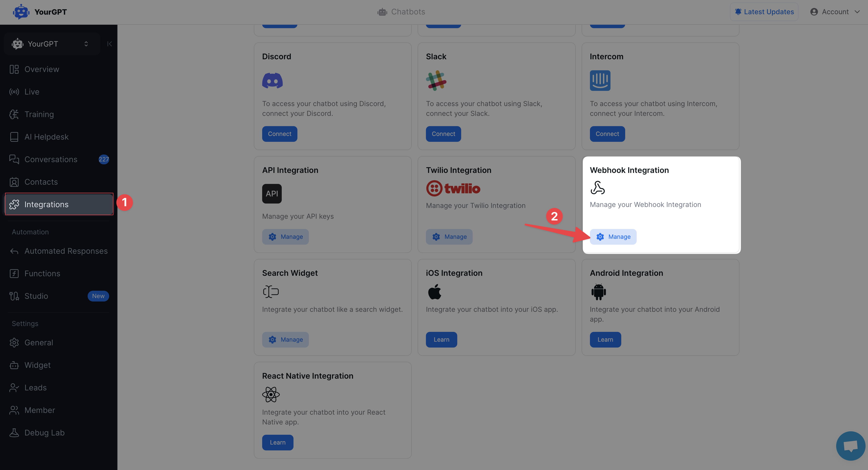Click Connect for Discord integration
The height and width of the screenshot is (470, 868).
point(279,134)
